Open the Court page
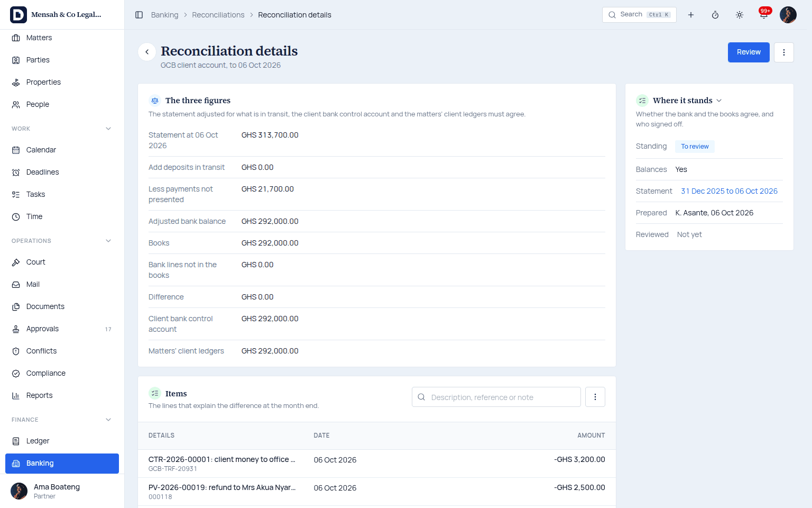Screen dimensions: 812x508 point(62,262)
